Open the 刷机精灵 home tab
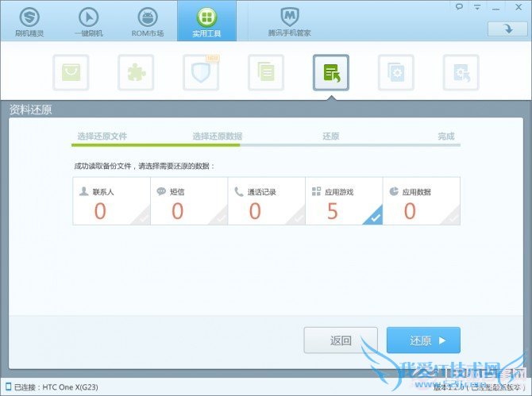The height and width of the screenshot is (396, 532). pos(29,21)
